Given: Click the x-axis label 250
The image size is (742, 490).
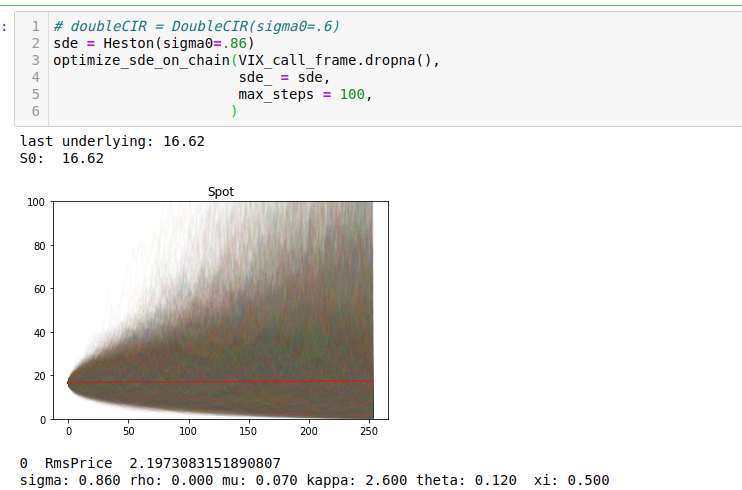Looking at the screenshot, I should [x=369, y=431].
